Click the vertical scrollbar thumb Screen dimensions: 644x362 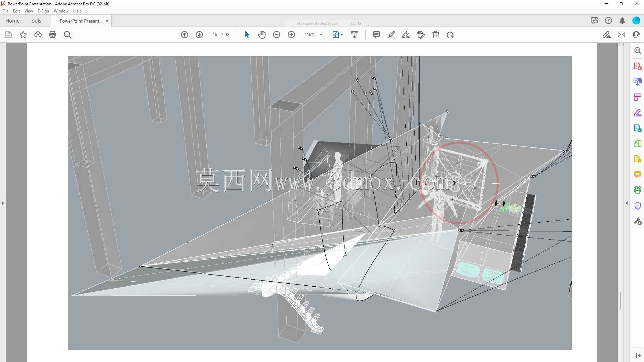[x=621, y=301]
